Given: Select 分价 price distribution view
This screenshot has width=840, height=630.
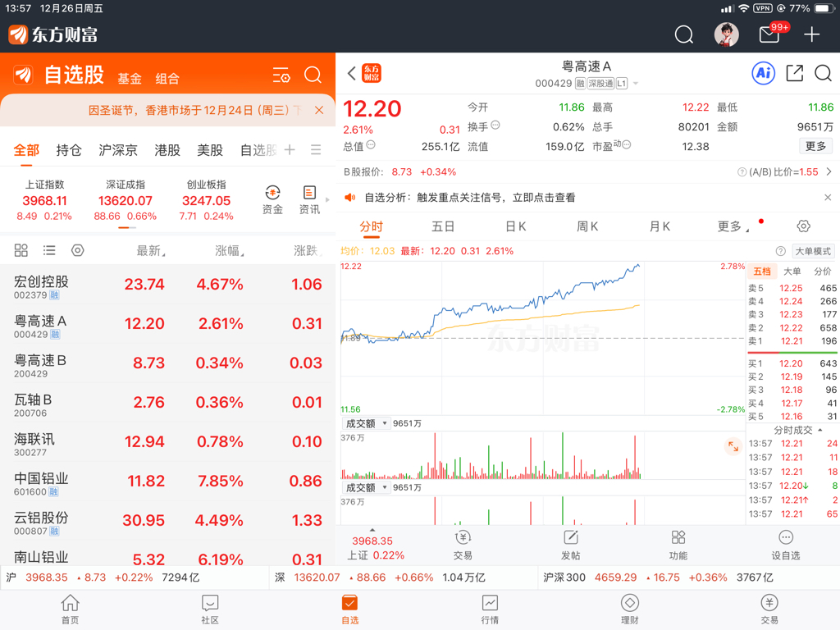Looking at the screenshot, I should [822, 272].
